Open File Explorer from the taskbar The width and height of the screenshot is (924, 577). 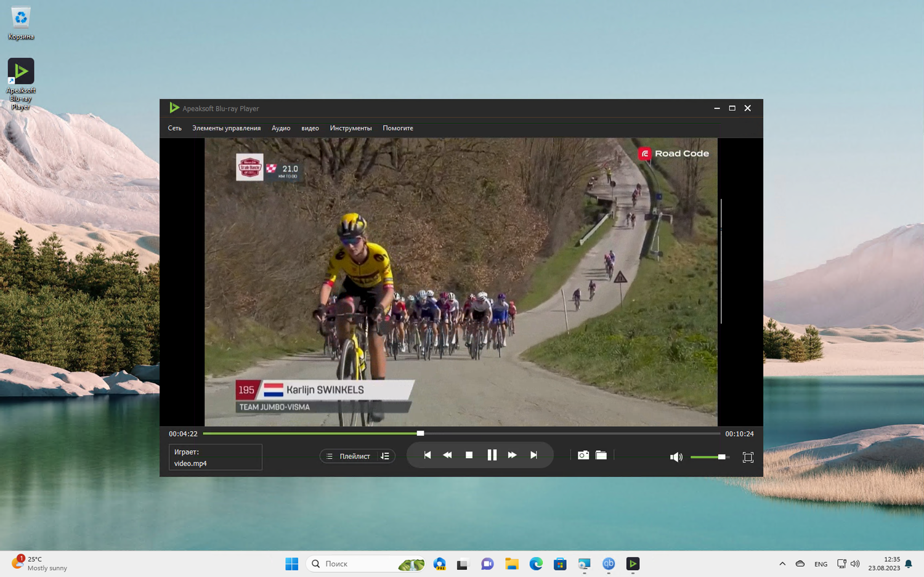click(511, 563)
